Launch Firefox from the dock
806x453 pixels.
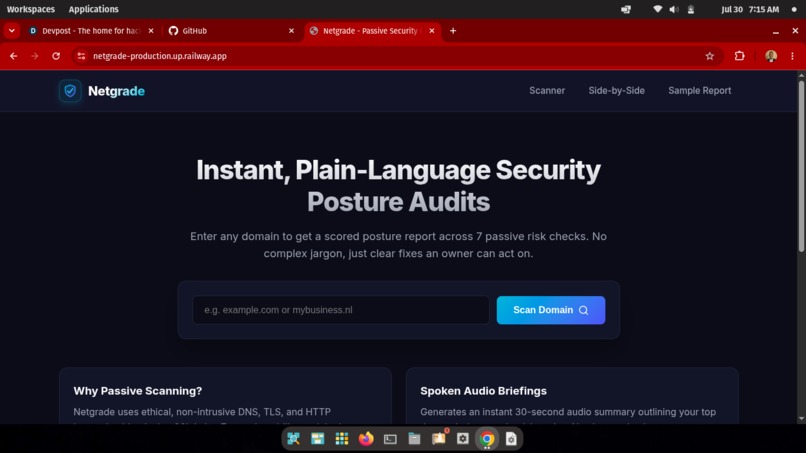pyautogui.click(x=366, y=439)
